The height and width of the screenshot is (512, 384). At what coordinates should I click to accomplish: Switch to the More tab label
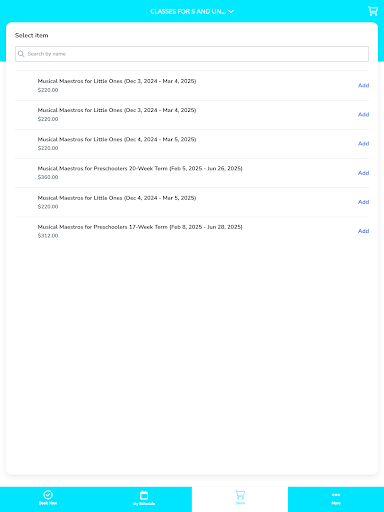tap(336, 503)
